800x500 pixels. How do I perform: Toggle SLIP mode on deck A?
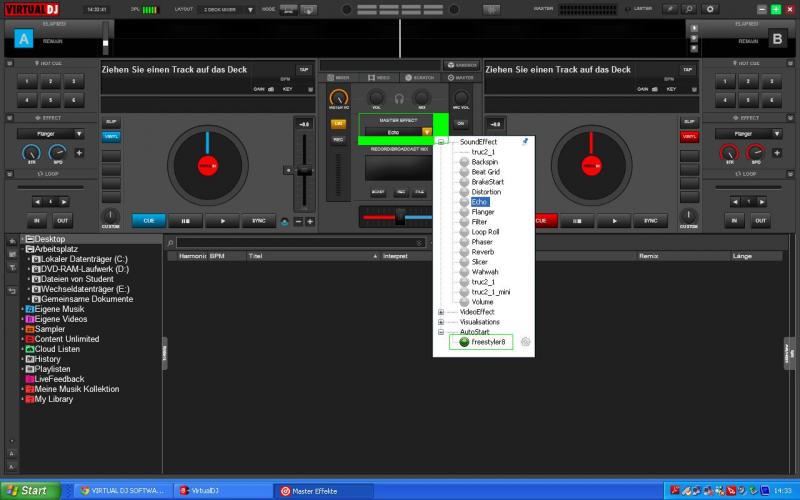111,122
